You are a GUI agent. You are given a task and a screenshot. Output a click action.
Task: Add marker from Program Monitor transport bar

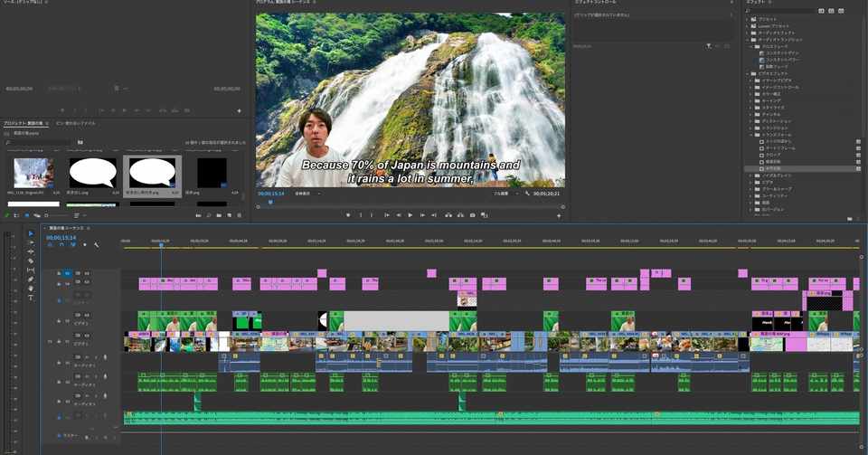(x=347, y=214)
